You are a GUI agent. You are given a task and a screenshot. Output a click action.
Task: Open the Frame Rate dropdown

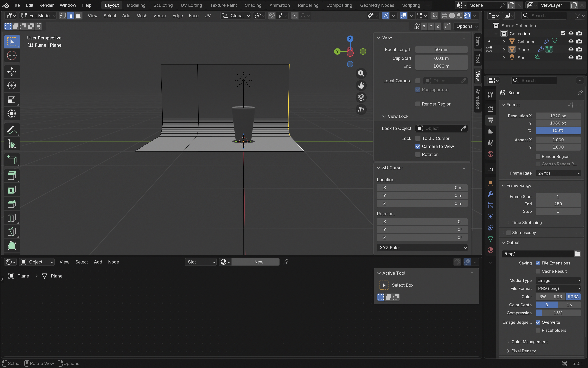point(558,173)
